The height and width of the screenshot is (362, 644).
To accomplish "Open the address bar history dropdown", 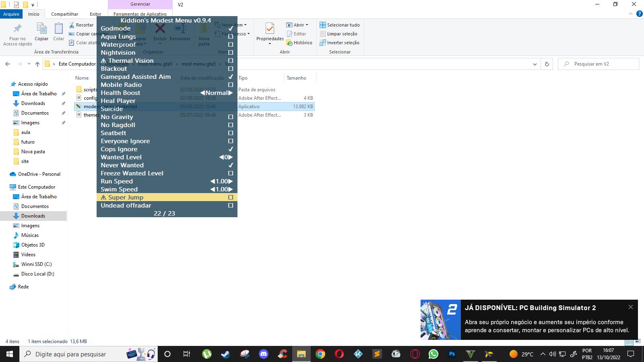I will click(535, 64).
